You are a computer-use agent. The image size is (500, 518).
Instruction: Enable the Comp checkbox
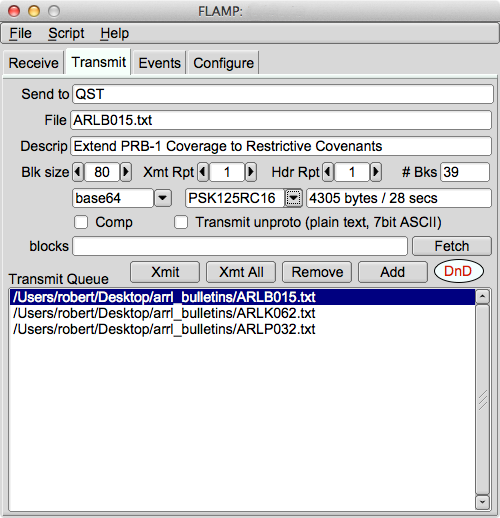tap(81, 222)
